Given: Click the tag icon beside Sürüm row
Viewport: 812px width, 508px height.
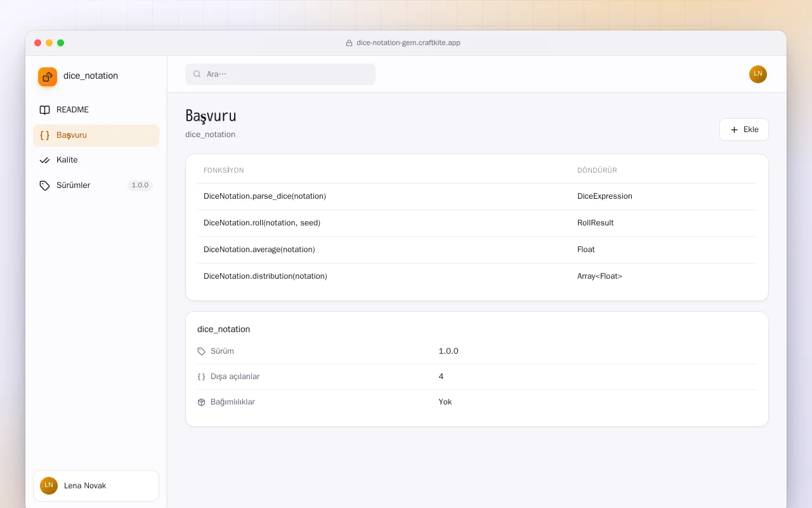Looking at the screenshot, I should pos(202,351).
